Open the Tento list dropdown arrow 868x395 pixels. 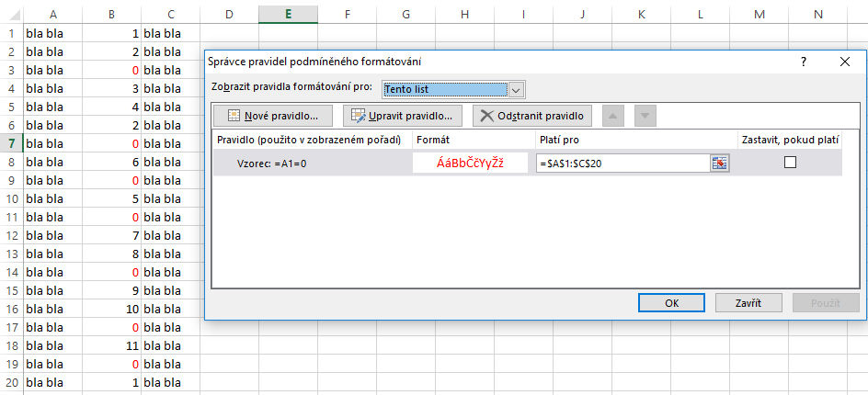point(516,89)
